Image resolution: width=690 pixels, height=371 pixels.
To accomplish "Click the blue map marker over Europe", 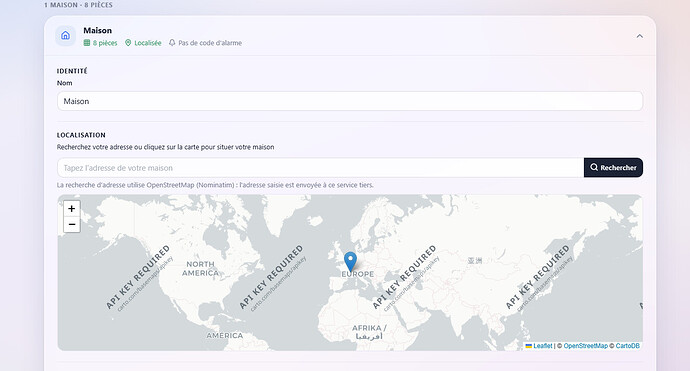I will pyautogui.click(x=350, y=261).
